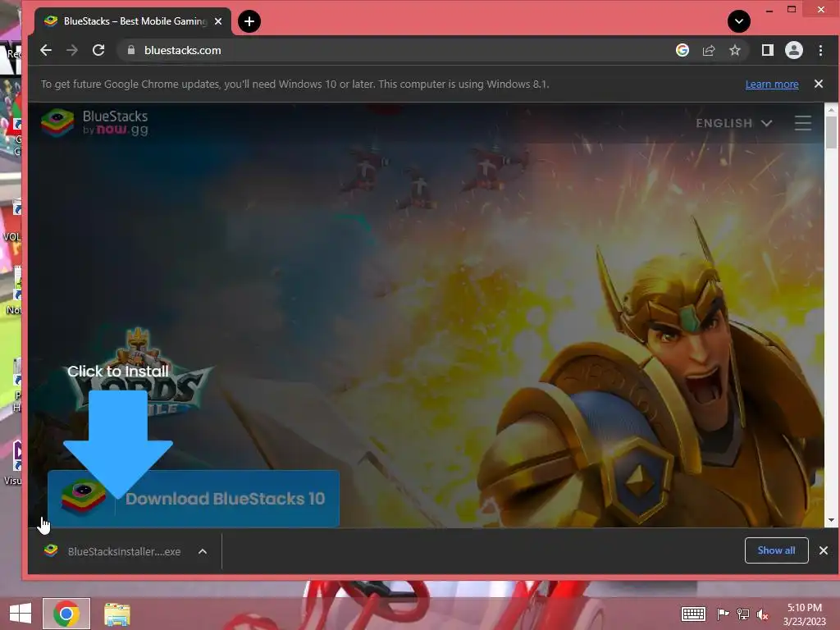Close the downloads bar
Viewport: 840px width, 630px height.
(x=824, y=550)
